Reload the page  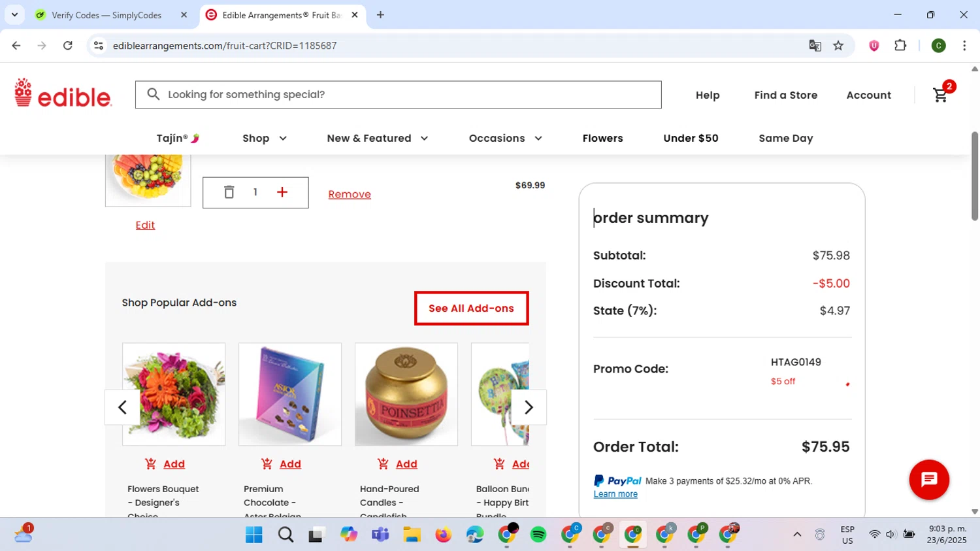[67, 46]
